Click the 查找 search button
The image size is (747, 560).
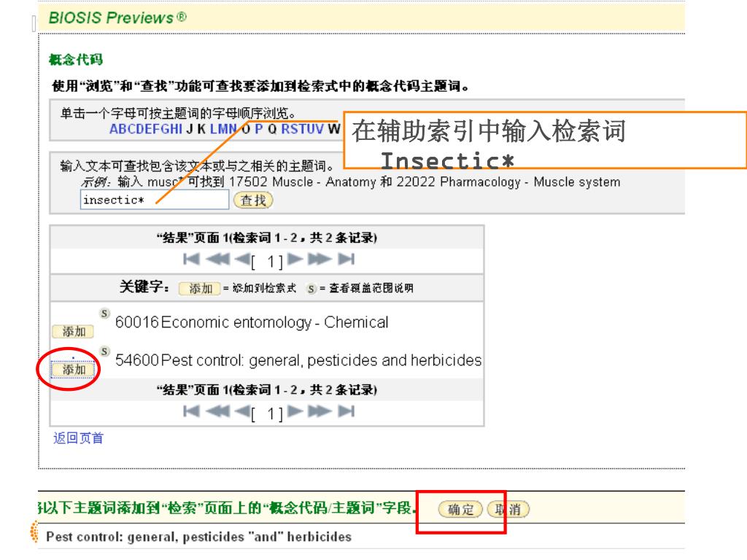[253, 201]
